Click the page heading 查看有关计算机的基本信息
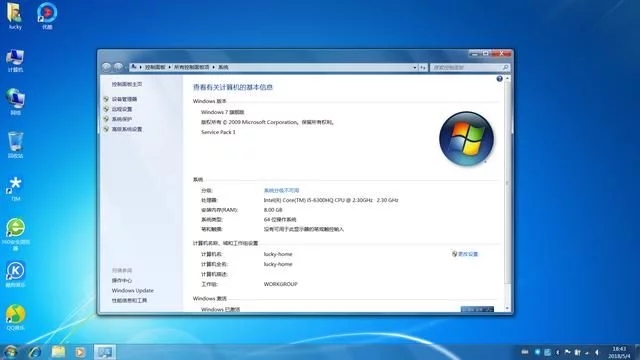640x360 pixels. click(x=233, y=87)
